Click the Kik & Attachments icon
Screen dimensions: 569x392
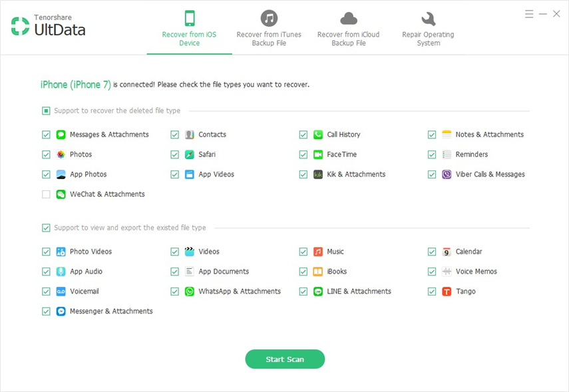coord(318,174)
